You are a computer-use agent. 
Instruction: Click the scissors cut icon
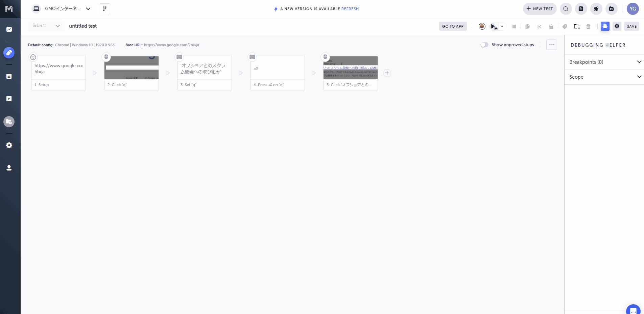point(539,26)
